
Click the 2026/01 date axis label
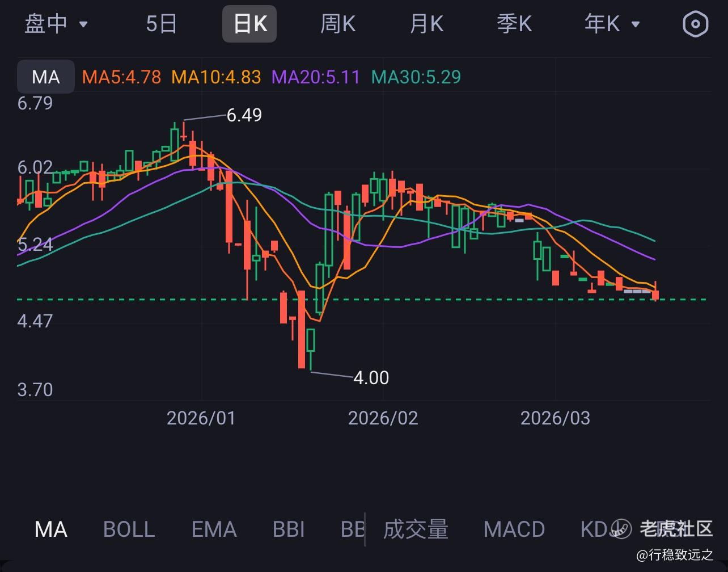coord(201,418)
